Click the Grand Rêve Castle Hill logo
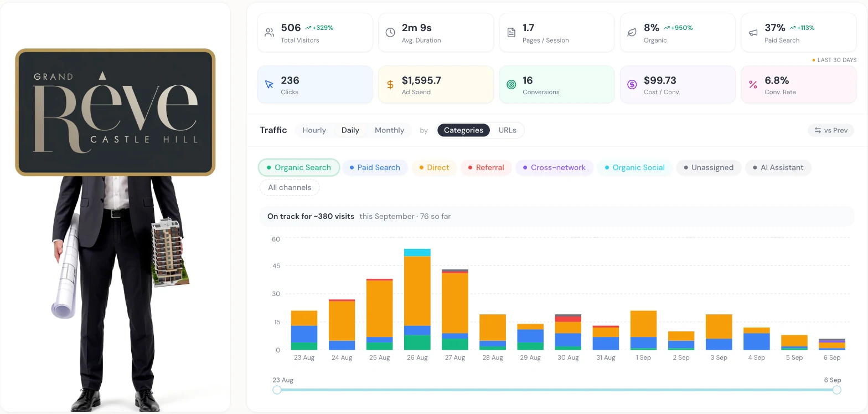The width and height of the screenshot is (868, 414). (x=115, y=112)
